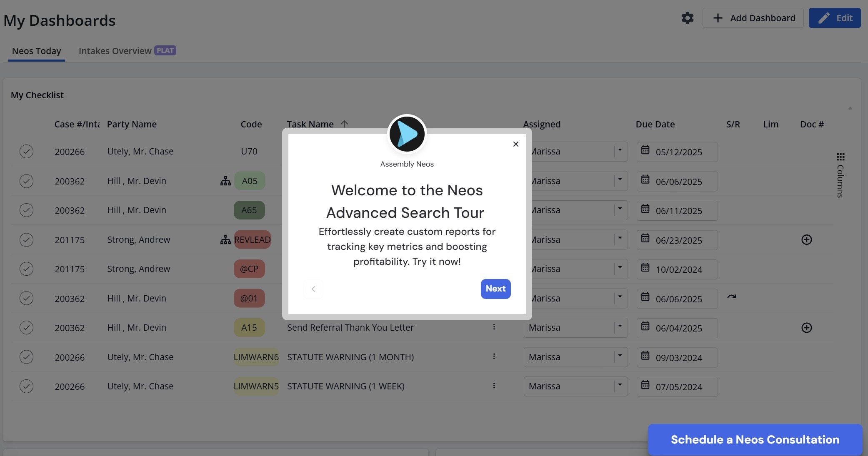
Task: Open Assigned dropdown for the A15 task row
Action: [620, 327]
